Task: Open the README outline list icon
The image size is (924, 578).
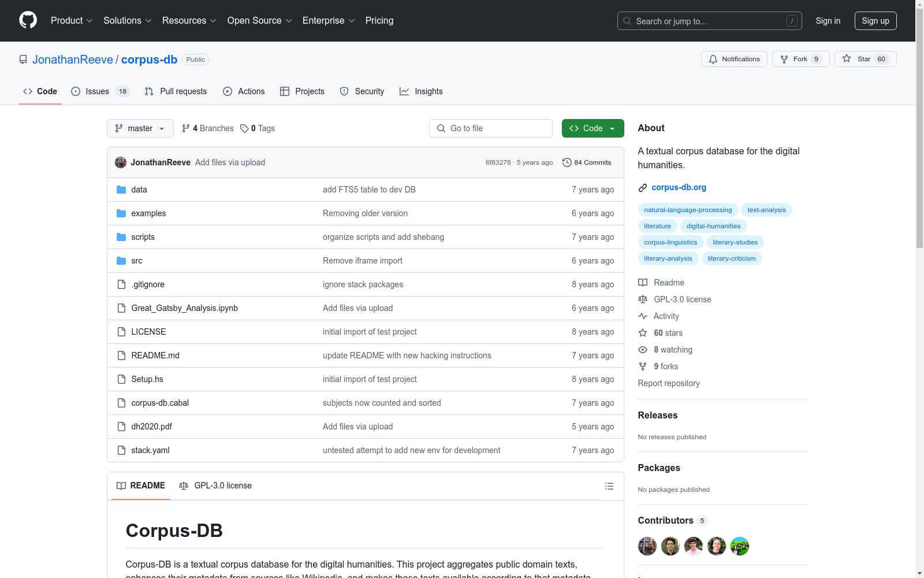Action: coord(609,486)
